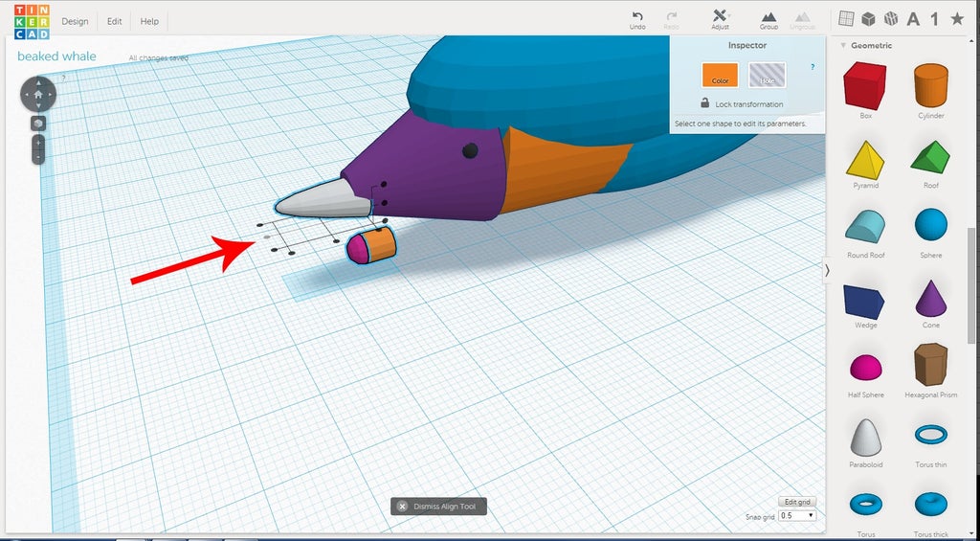The height and width of the screenshot is (541, 980).
Task: Zoom in with the plus button
Action: coord(38,144)
